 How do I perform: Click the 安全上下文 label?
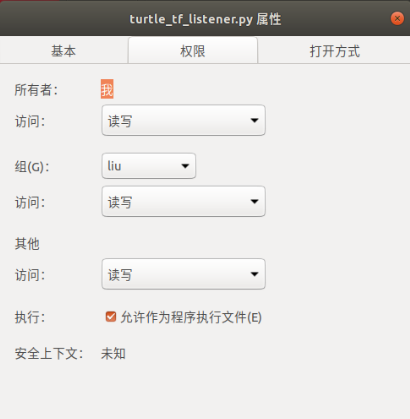click(49, 354)
